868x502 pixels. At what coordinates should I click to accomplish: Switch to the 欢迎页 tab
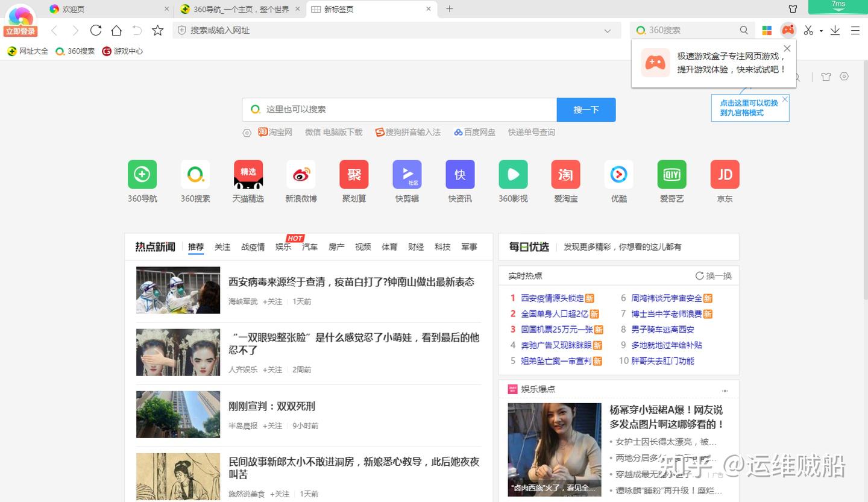point(110,9)
